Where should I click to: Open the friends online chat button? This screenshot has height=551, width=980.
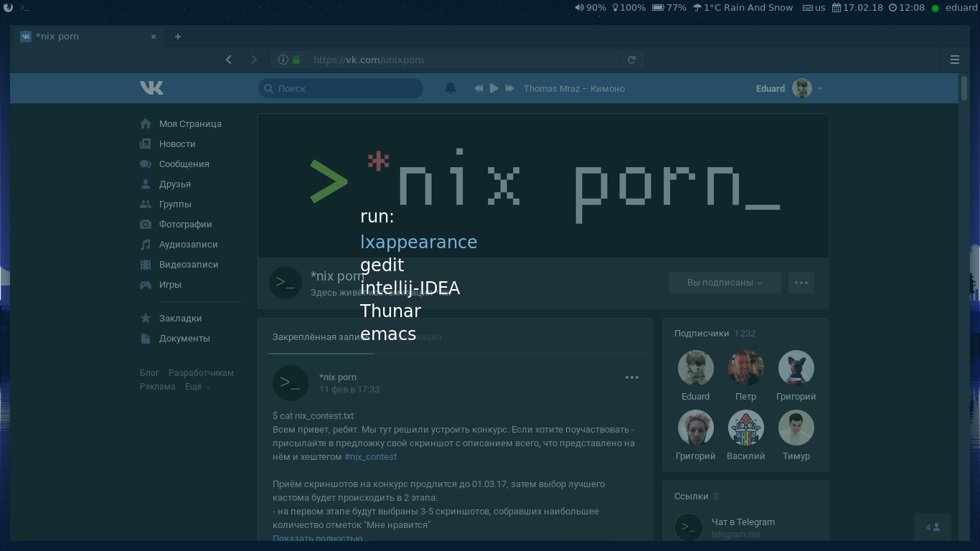point(933,527)
